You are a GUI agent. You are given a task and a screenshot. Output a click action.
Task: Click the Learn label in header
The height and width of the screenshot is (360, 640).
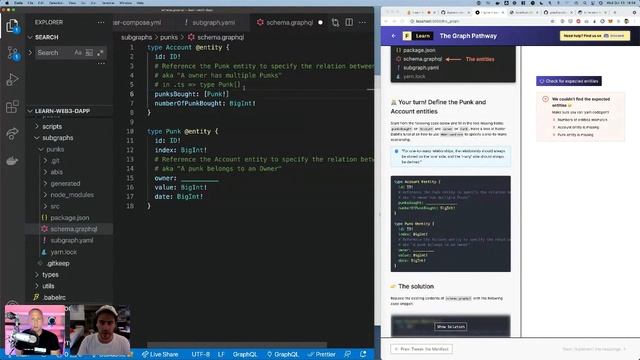[422, 36]
